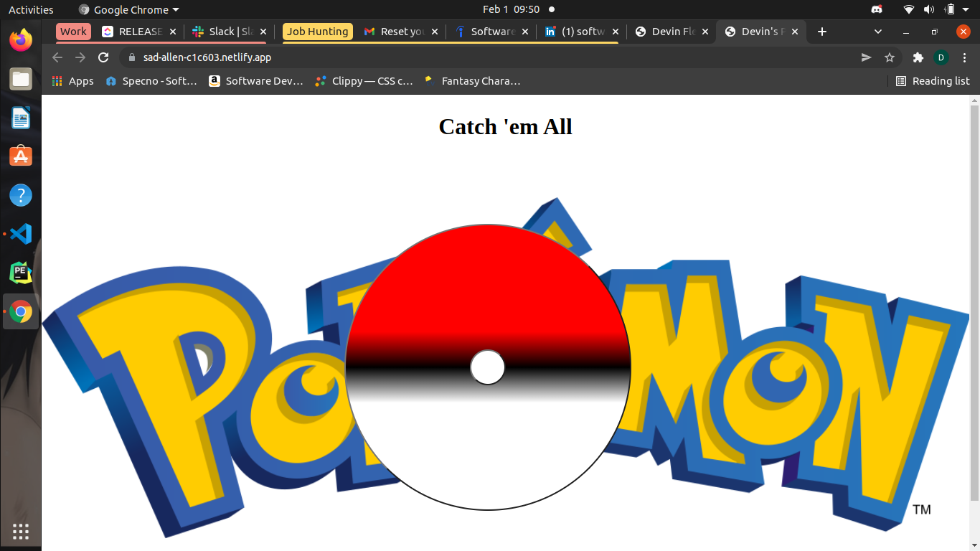Click the volume speaker indicator

click(x=929, y=9)
